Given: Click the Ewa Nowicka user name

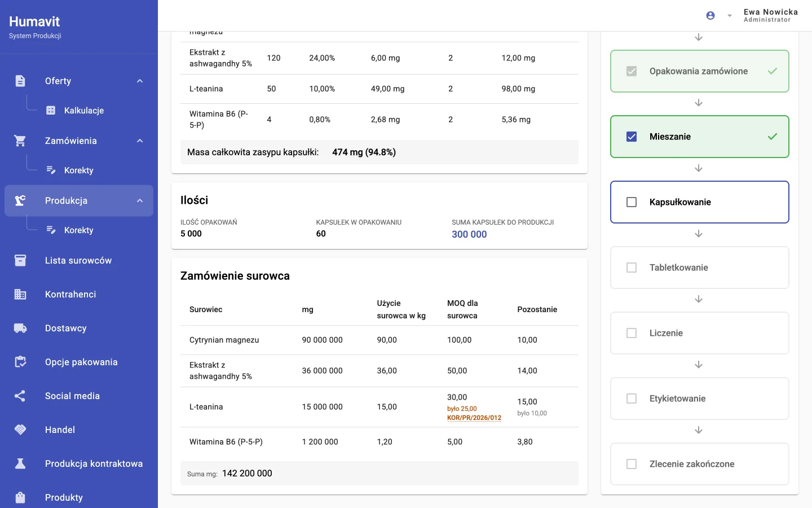Looking at the screenshot, I should pyautogui.click(x=771, y=12).
